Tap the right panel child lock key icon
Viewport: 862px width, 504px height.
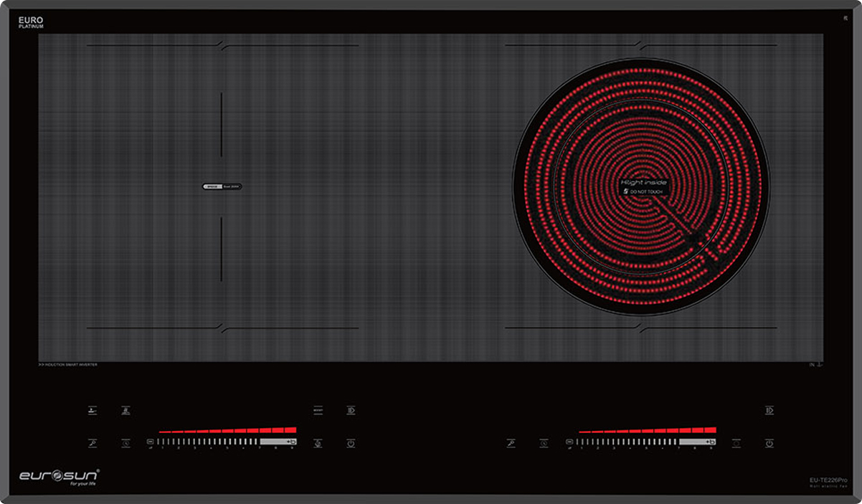[511, 444]
